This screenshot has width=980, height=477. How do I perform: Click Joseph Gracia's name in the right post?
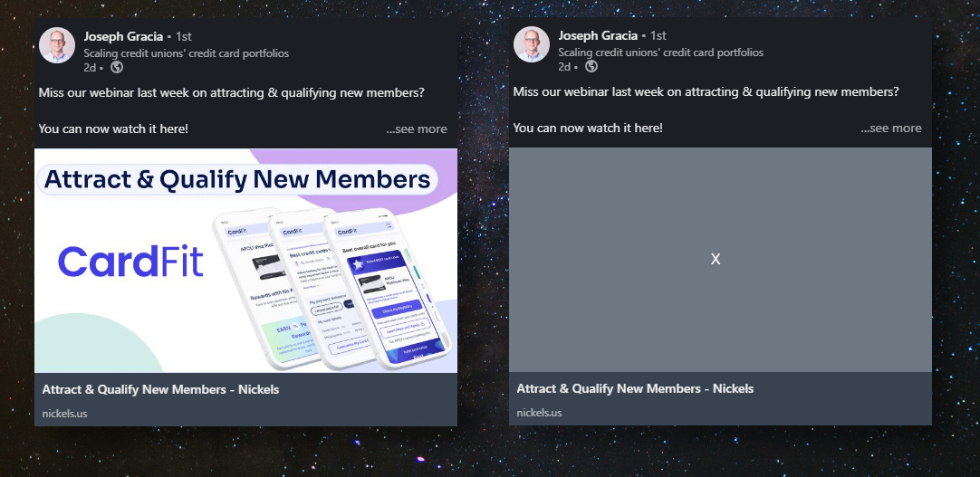point(598,35)
